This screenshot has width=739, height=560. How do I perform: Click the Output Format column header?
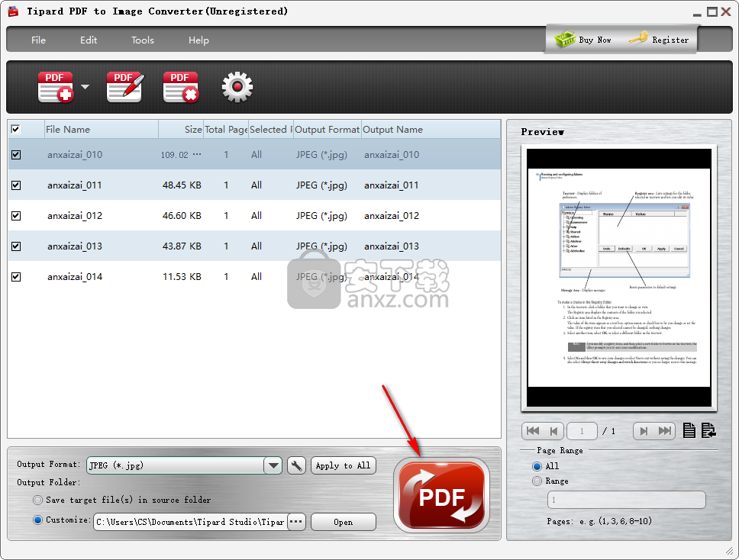coord(327,129)
